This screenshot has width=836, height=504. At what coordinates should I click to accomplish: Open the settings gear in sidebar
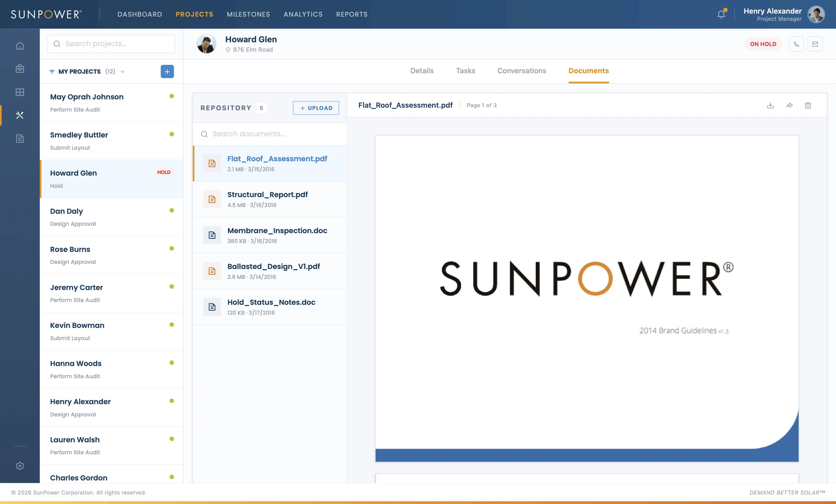point(20,466)
